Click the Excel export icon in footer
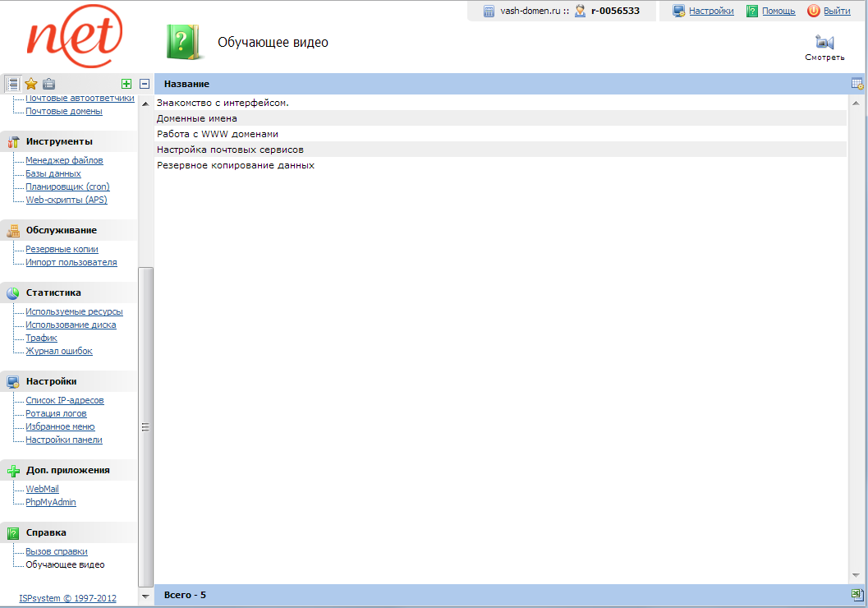Viewport: 868px width, 608px height. 857,595
